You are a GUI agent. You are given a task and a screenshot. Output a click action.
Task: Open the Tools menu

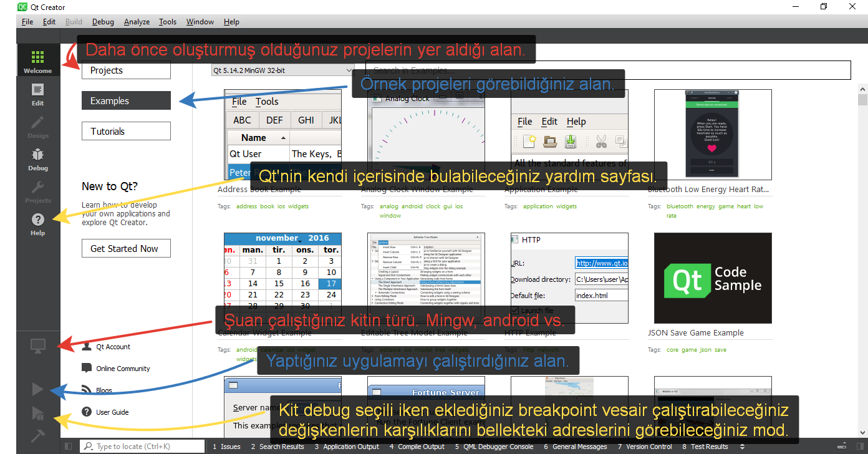[x=167, y=22]
